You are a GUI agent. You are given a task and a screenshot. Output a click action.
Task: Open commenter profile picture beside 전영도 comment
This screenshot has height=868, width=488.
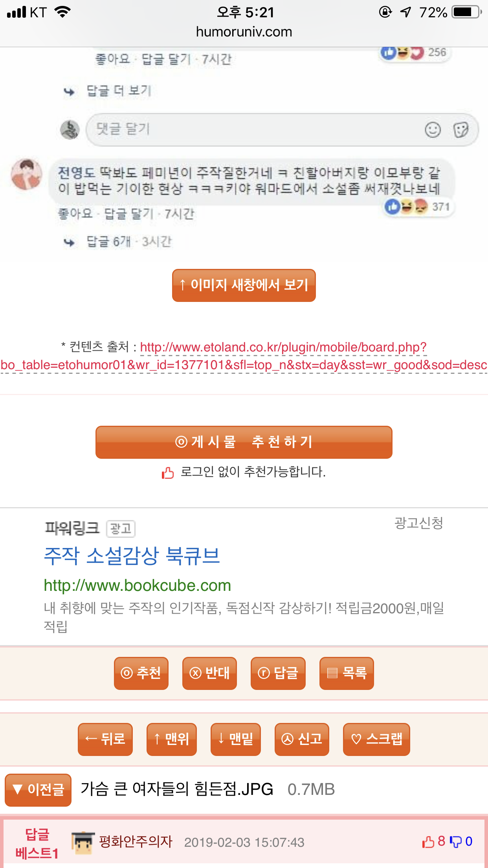point(26,174)
